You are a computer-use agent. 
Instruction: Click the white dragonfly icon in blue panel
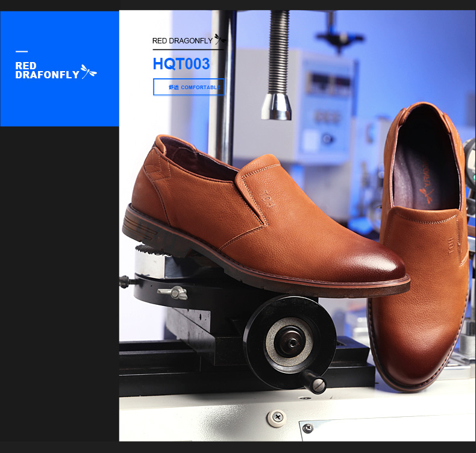pyautogui.click(x=89, y=72)
